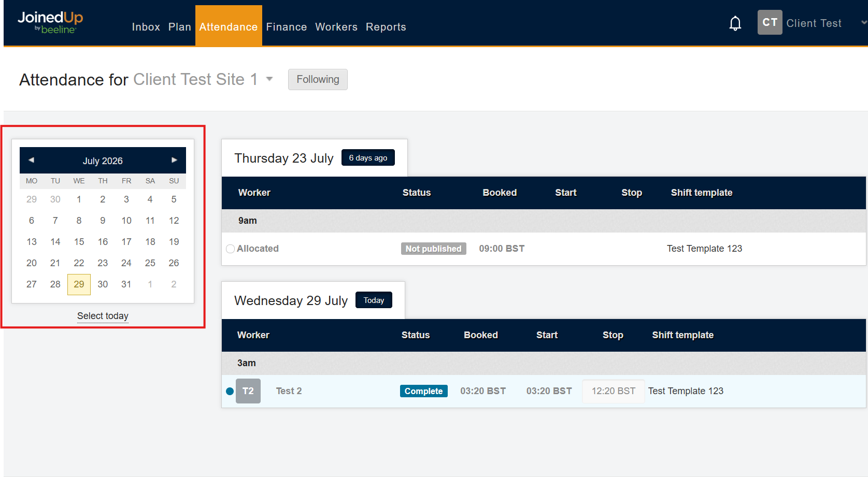
Task: Click the 6 days ago badge
Action: click(x=368, y=157)
